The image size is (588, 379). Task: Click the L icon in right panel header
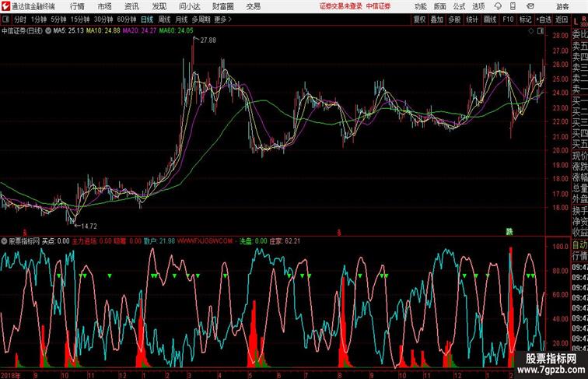click(576, 22)
